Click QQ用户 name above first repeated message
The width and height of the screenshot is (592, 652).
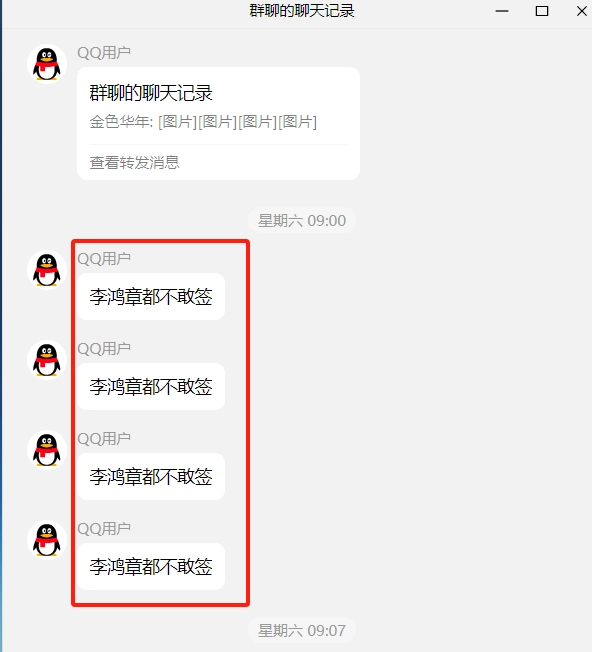104,259
